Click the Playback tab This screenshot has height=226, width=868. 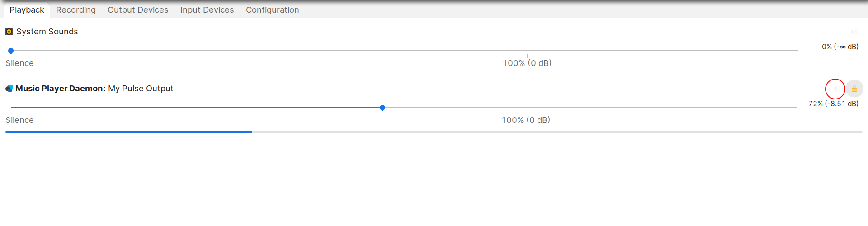(x=27, y=10)
